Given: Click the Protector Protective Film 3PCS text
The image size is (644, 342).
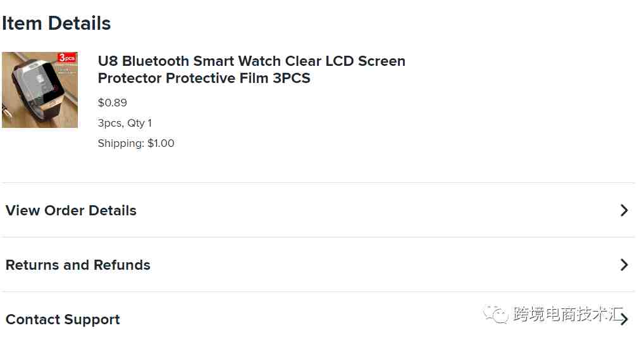Looking at the screenshot, I should (204, 78).
